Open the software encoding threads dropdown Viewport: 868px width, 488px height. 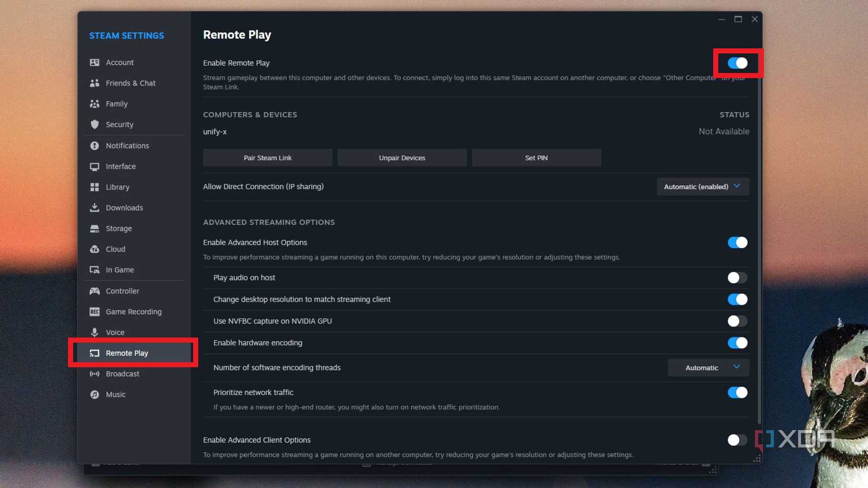pos(708,367)
